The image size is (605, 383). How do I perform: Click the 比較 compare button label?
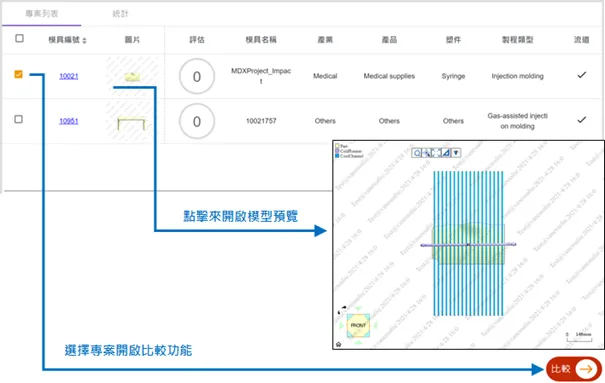[561, 369]
